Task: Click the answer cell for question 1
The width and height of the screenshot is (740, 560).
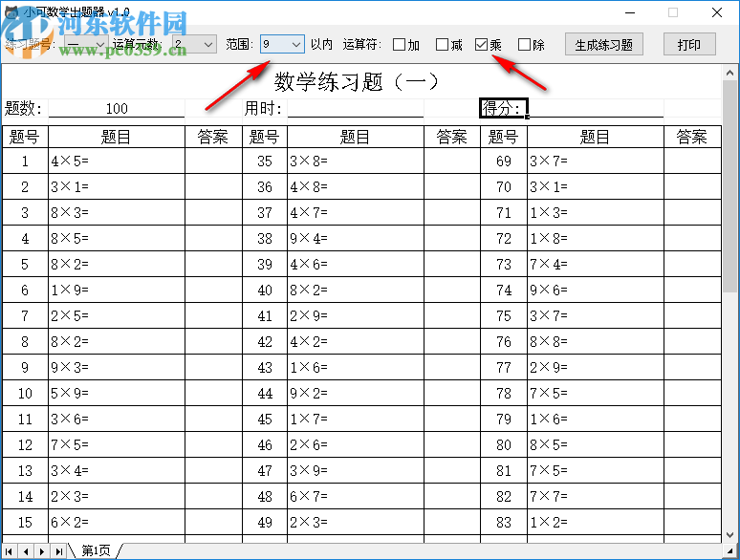Action: [x=213, y=161]
